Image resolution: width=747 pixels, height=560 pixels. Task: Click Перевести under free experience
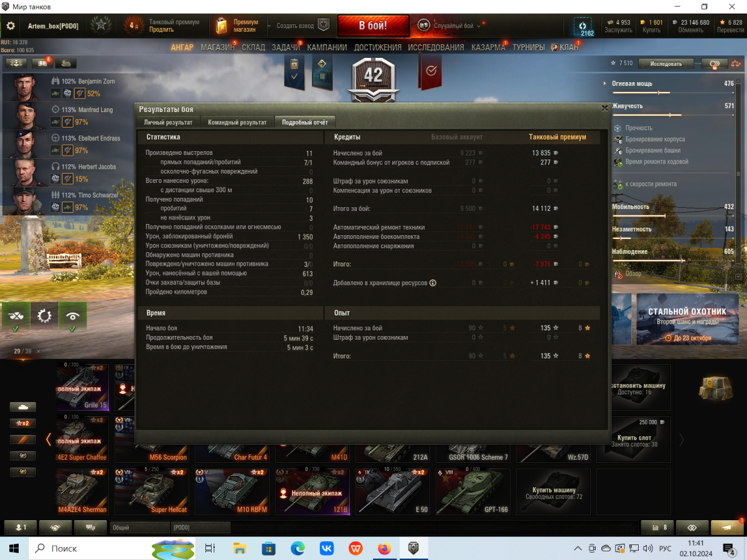click(730, 30)
